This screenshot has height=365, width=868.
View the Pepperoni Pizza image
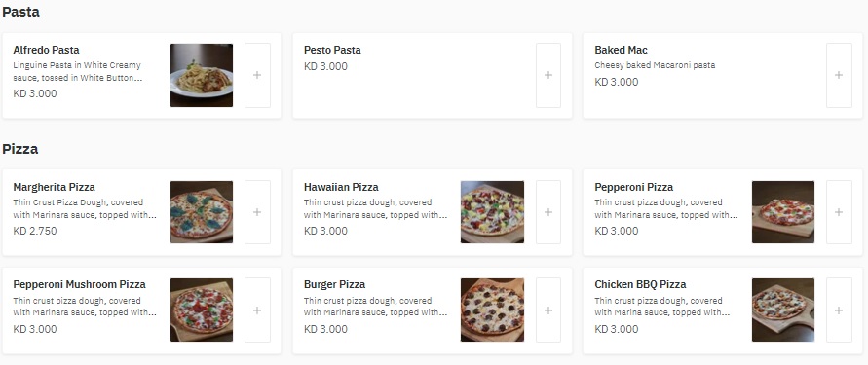point(782,212)
